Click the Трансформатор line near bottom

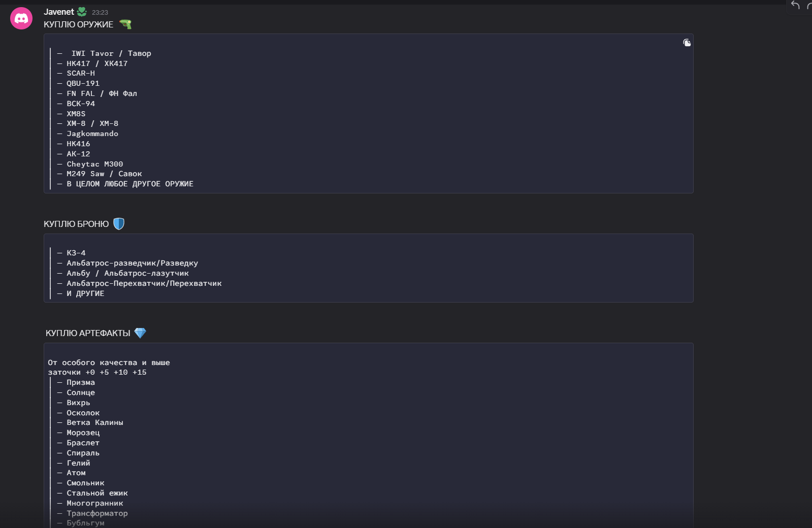[x=97, y=513]
